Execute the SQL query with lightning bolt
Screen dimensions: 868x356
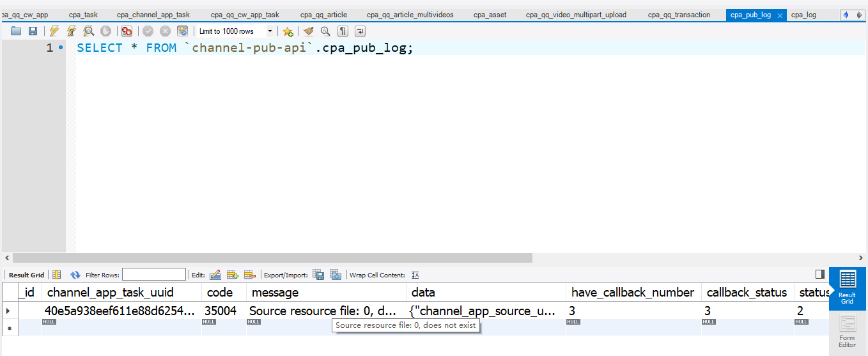pos(54,31)
